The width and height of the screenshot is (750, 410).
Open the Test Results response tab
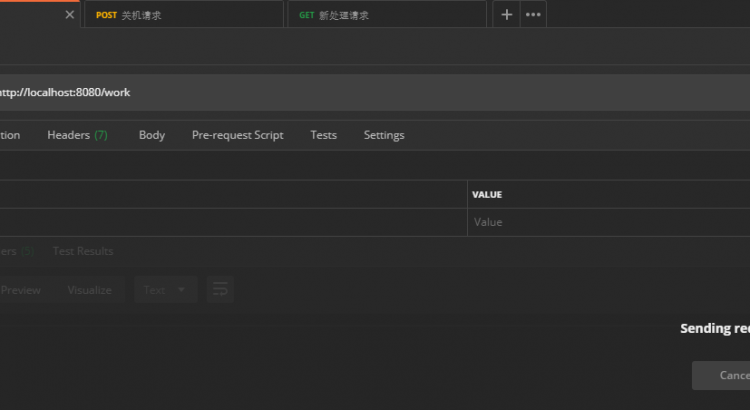(x=83, y=251)
